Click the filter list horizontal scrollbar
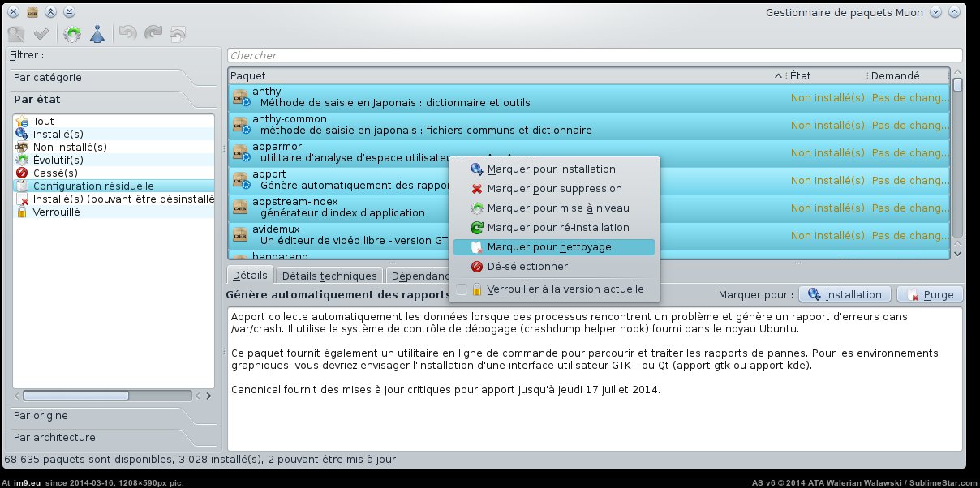The width and height of the screenshot is (980, 488). click(x=109, y=396)
